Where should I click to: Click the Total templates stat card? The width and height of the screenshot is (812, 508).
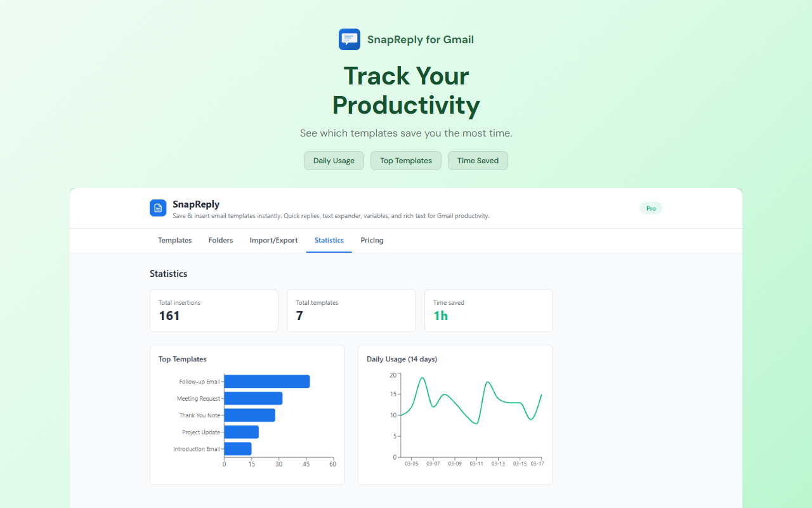[x=351, y=311]
